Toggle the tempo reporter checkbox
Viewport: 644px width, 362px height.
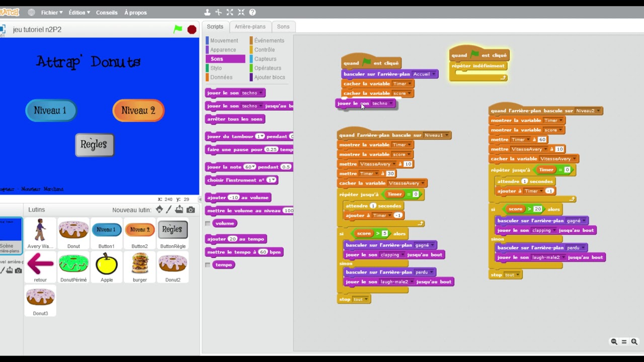[208, 265]
